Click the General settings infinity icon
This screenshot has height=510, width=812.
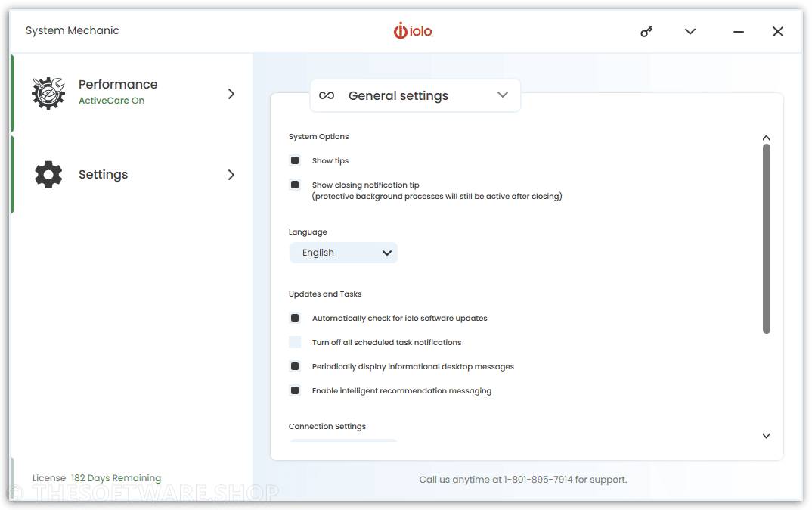coord(327,95)
